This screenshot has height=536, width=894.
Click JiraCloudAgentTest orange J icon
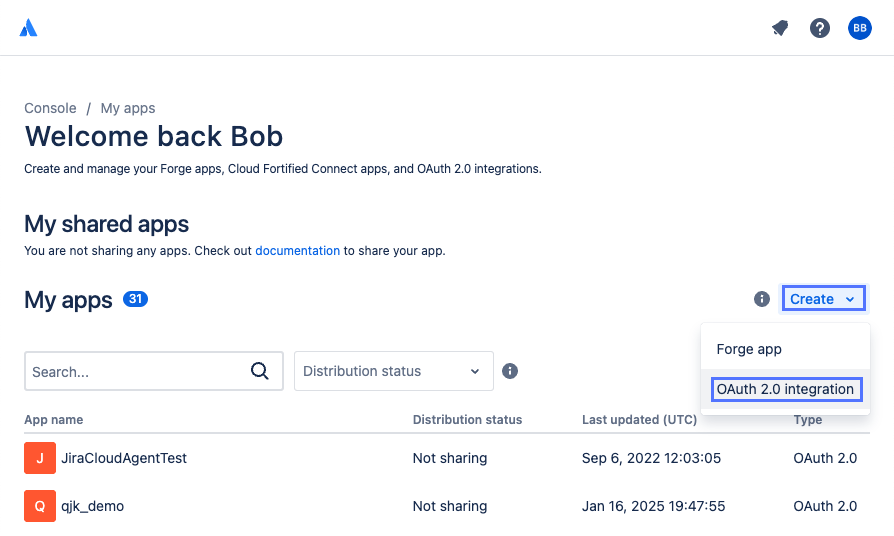point(40,458)
